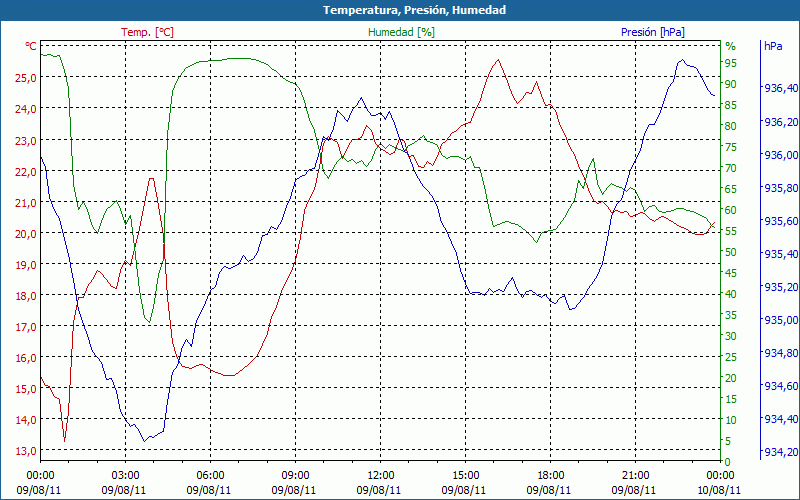The height and width of the screenshot is (500, 800).
Task: Click the '934,20' pressure axis value
Action: pyautogui.click(x=781, y=453)
